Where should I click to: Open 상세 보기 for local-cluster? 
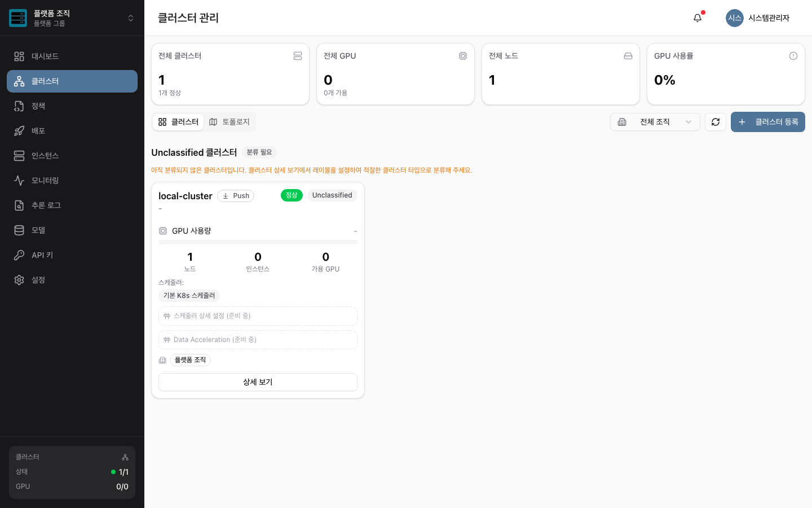coord(258,382)
